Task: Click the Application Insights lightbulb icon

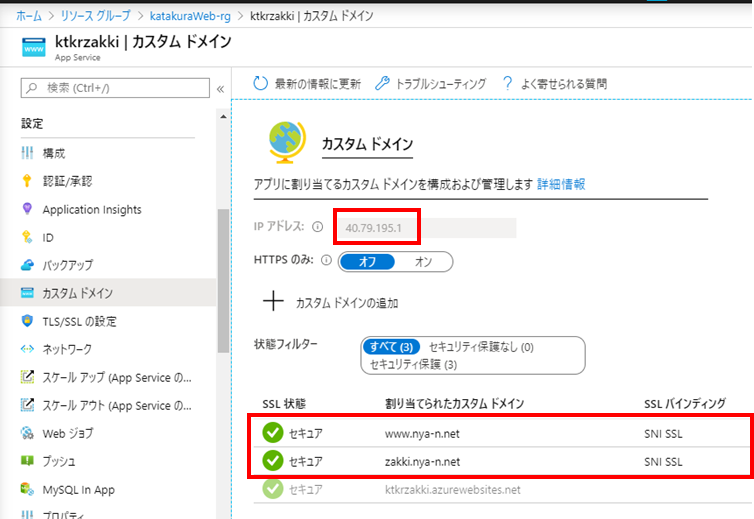Action: point(27,209)
